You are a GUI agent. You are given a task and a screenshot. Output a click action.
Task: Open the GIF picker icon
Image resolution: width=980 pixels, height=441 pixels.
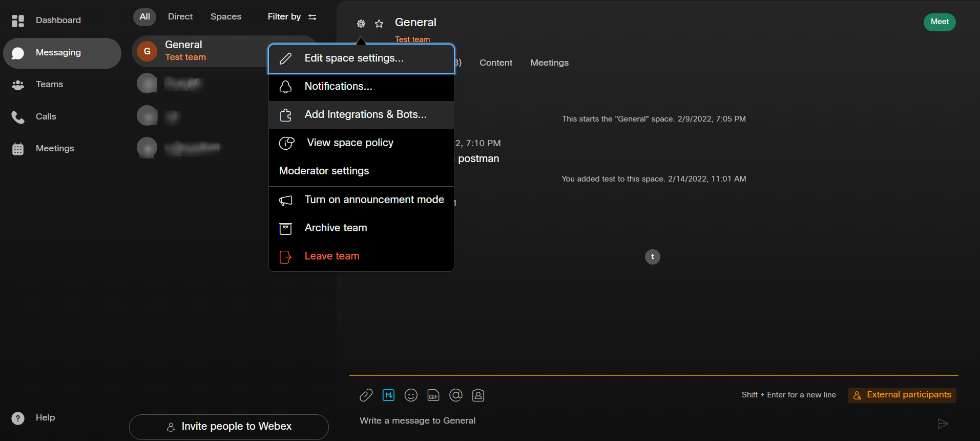433,395
